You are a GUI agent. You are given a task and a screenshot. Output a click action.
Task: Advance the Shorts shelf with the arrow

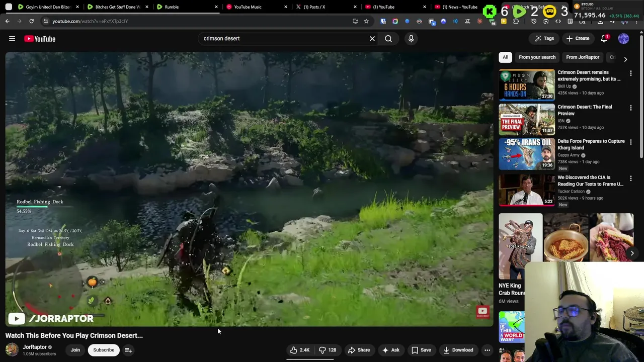pyautogui.click(x=632, y=253)
